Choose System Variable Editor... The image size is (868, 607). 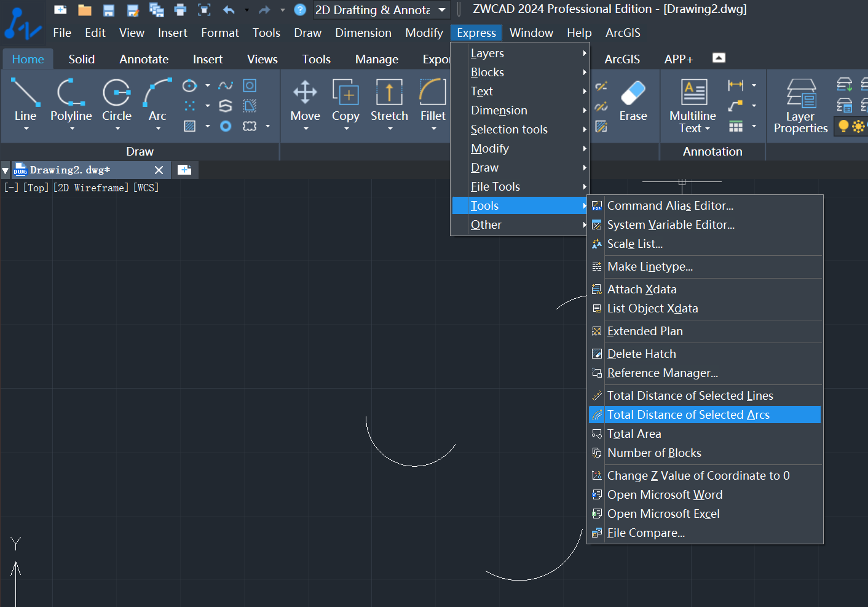pyautogui.click(x=704, y=224)
